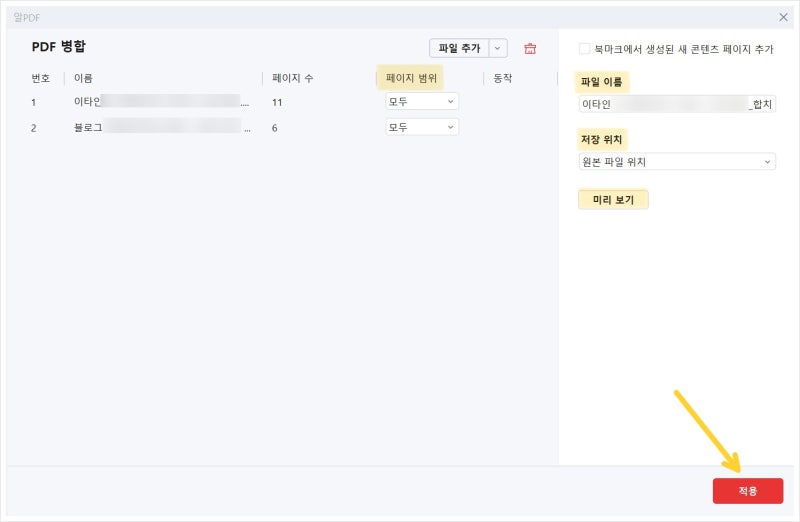Expand the 파일 추가 arrow dropdown

[498, 48]
